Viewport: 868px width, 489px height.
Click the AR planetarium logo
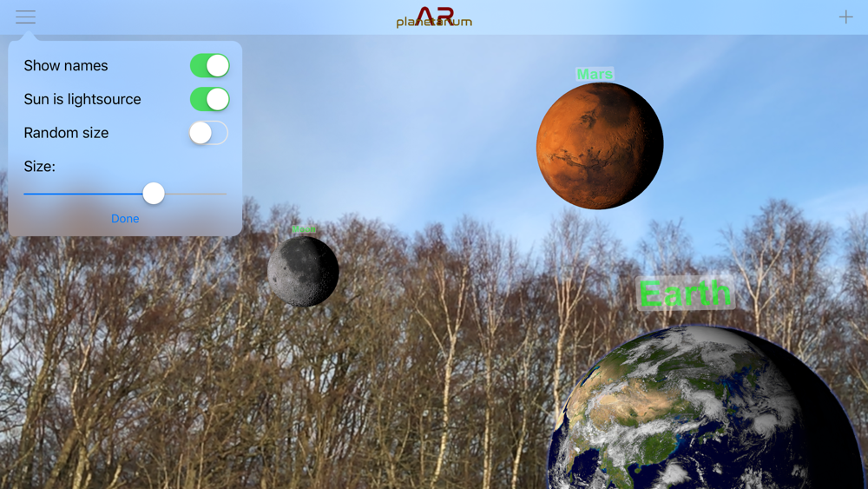coord(434,17)
